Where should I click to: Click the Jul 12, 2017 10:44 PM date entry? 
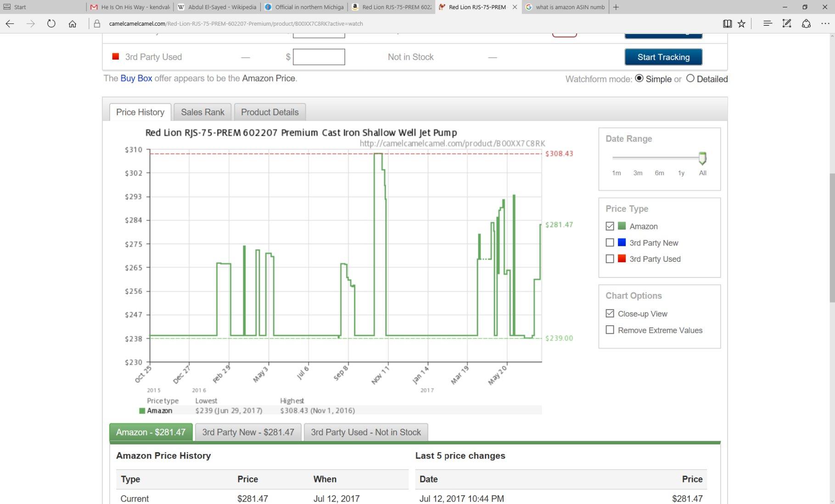(x=462, y=498)
